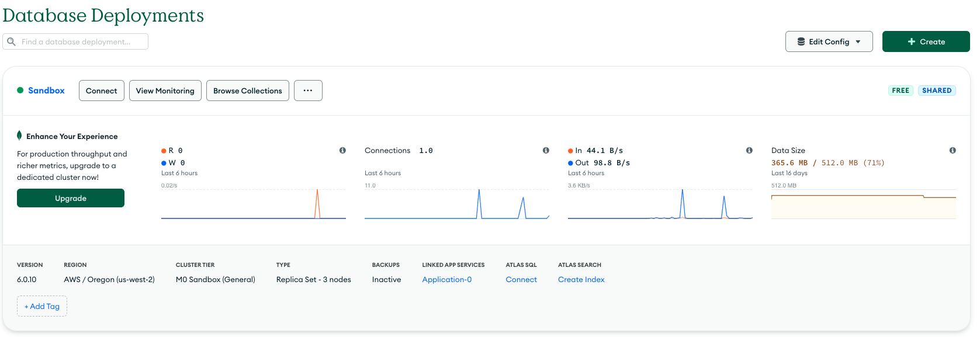Add a tag with + Add Tag
The width and height of the screenshot is (980, 337).
coord(42,306)
